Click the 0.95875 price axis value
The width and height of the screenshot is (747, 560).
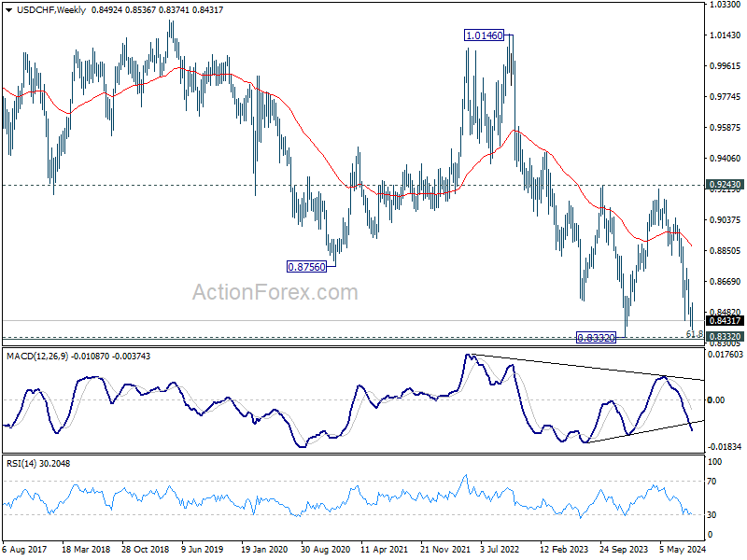[726, 128]
